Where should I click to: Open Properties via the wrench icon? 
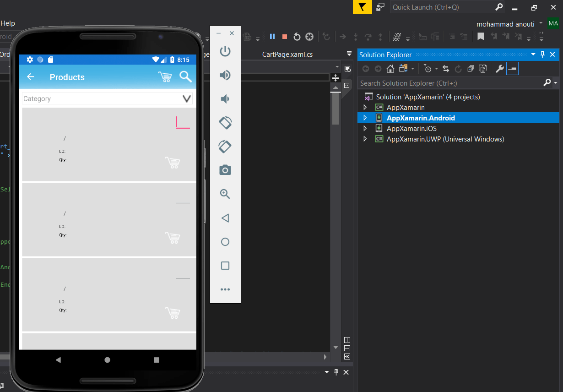pyautogui.click(x=499, y=68)
